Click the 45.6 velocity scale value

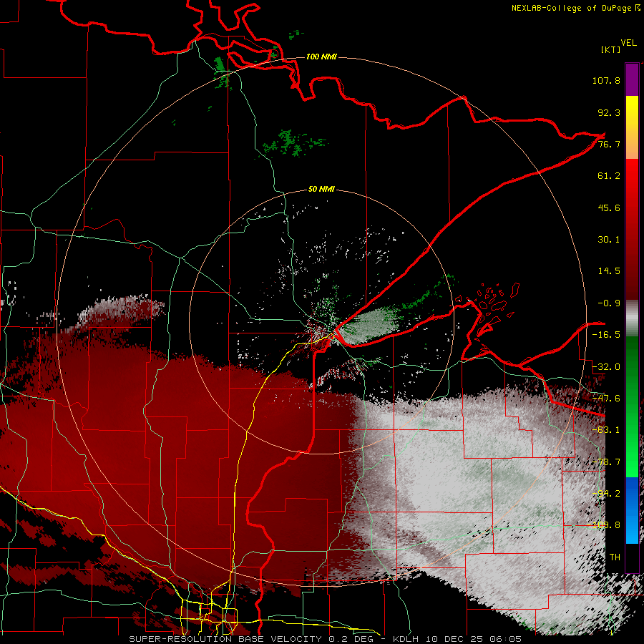[609, 208]
